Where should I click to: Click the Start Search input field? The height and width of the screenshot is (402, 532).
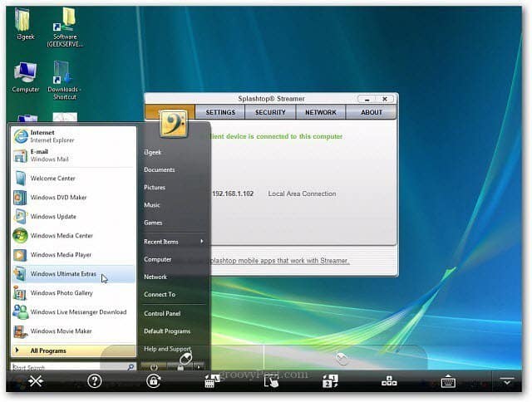[x=68, y=367]
